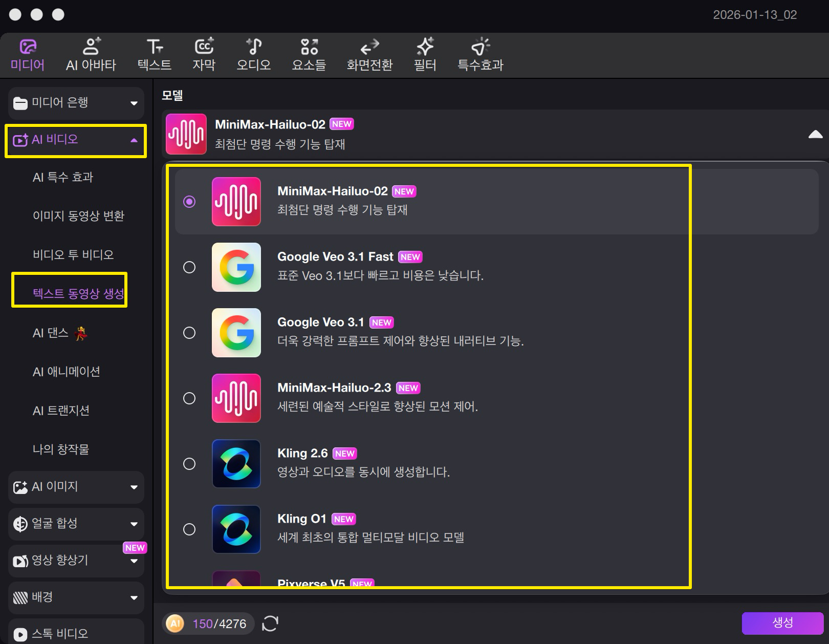The height and width of the screenshot is (644, 829).
Task: Select the Google Veo 3.1 Fast radio button
Action: (x=189, y=267)
